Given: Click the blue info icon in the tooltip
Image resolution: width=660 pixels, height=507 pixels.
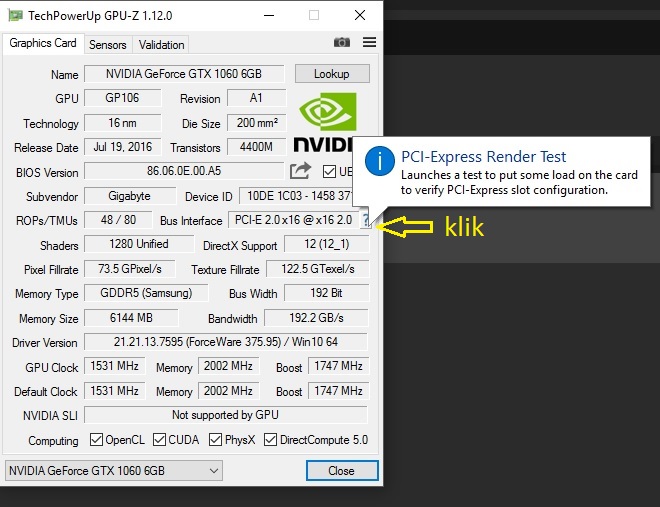Looking at the screenshot, I should [380, 161].
